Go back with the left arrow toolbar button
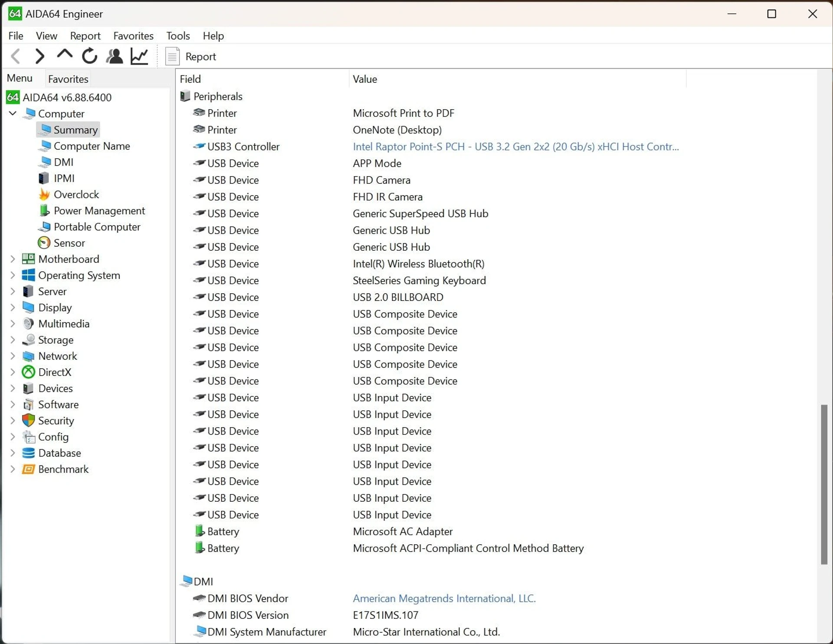 16,56
